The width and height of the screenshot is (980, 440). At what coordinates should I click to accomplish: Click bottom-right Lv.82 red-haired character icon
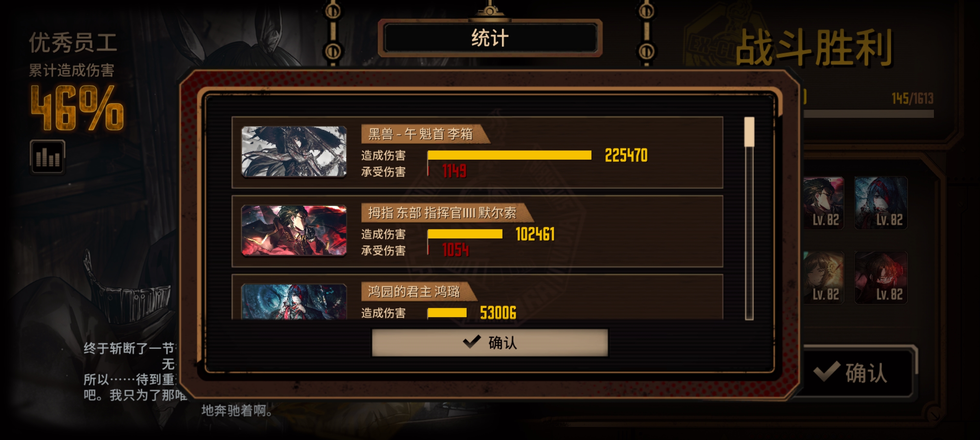(x=881, y=277)
